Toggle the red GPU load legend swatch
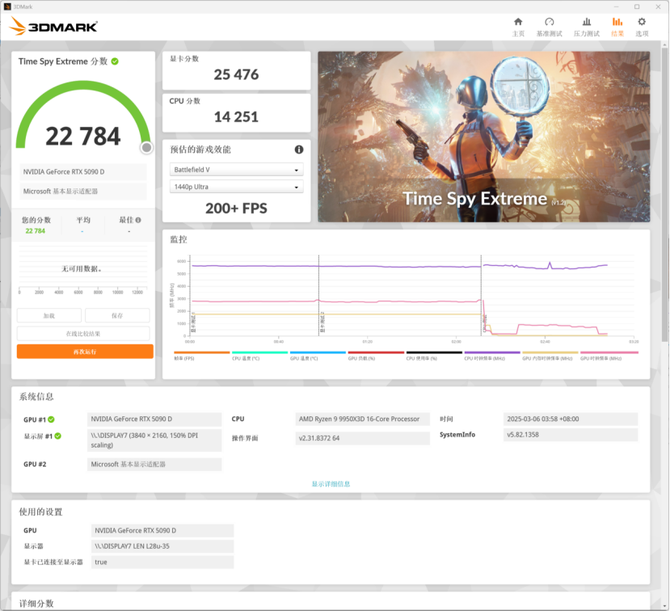The width and height of the screenshot is (670, 611). pos(376,352)
